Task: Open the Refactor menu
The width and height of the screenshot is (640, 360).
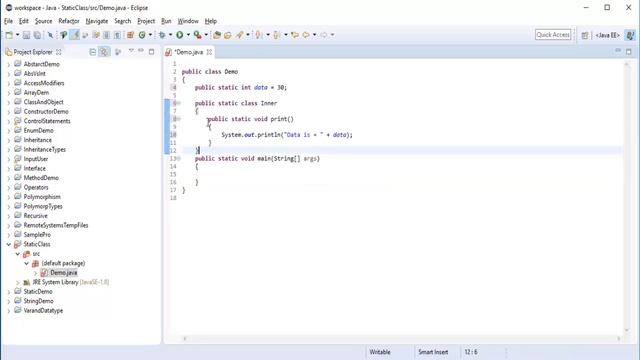Action: (x=69, y=21)
